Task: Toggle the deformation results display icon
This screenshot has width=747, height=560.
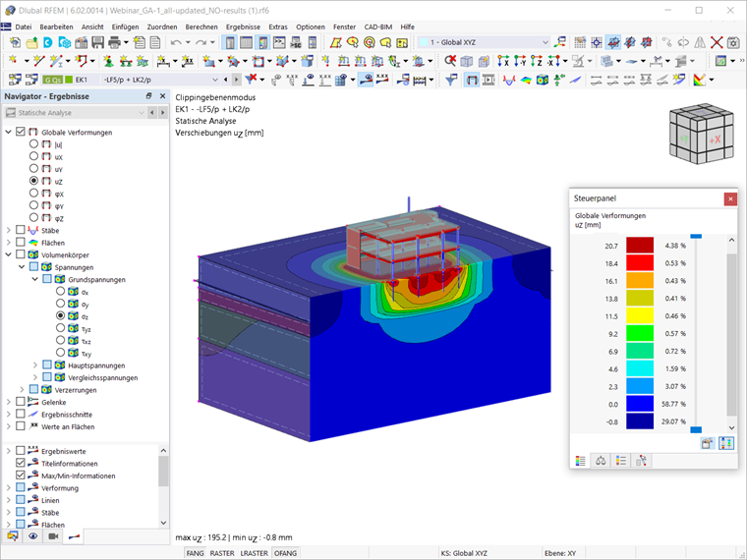Action: point(471,80)
